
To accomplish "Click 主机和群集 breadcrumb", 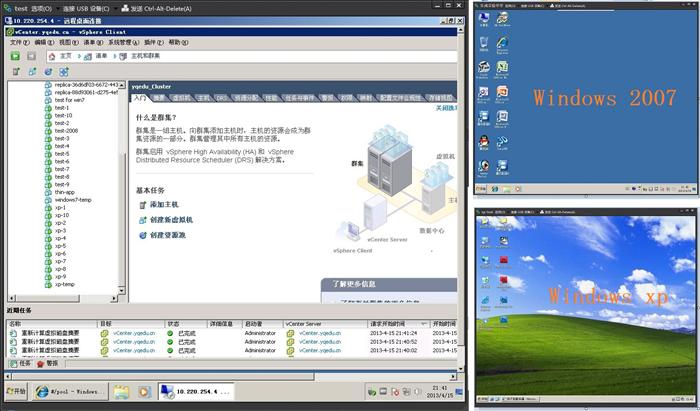I will (x=145, y=56).
